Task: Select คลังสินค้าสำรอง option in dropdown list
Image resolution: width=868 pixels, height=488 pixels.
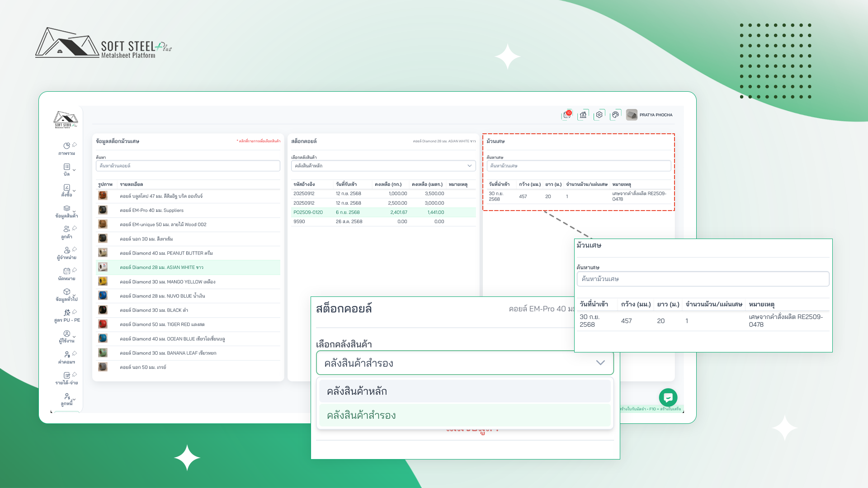Action: coord(464,415)
